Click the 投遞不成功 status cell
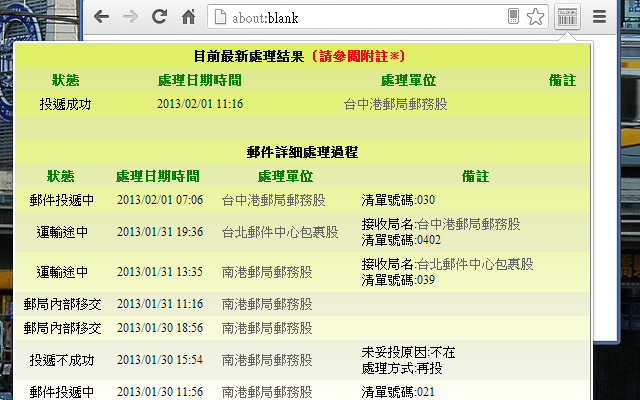This screenshot has width=640, height=400. [x=62, y=360]
